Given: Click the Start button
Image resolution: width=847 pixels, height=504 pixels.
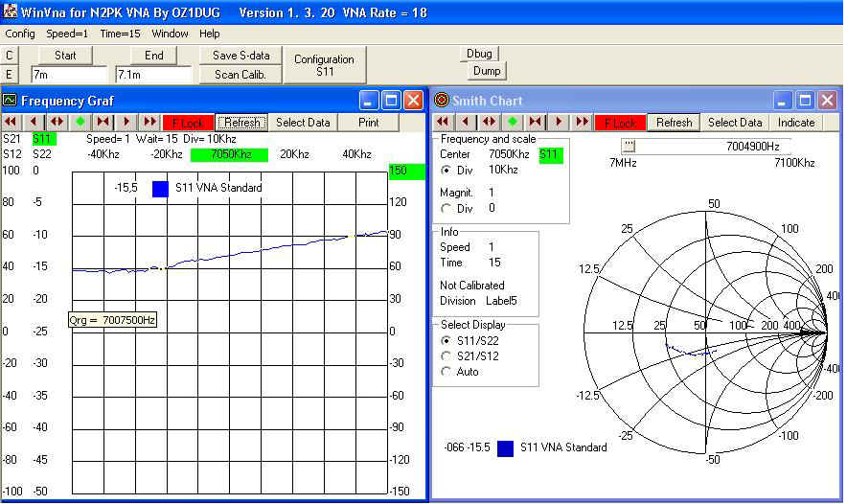Looking at the screenshot, I should [x=65, y=56].
